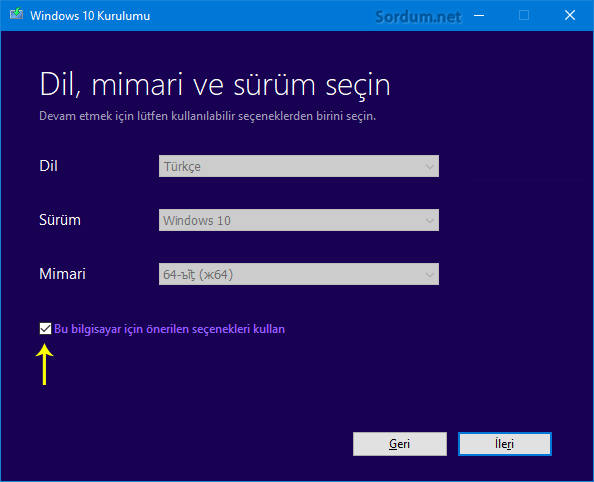Image resolution: width=594 pixels, height=482 pixels.
Task: Open the Sürüm edition dropdown
Action: [x=299, y=220]
